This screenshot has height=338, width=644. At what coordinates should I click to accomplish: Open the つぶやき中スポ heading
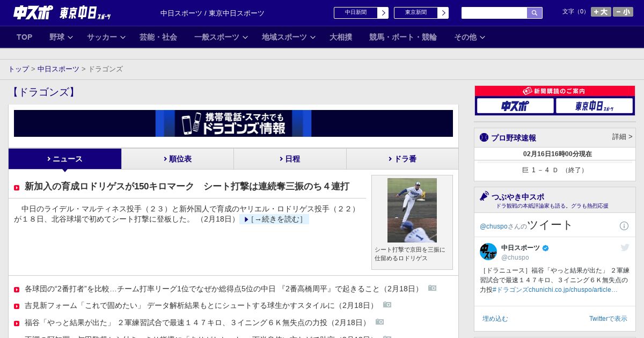(x=518, y=197)
